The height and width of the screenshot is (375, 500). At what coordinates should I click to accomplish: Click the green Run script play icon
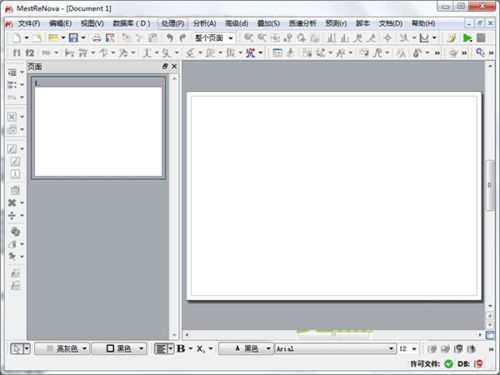click(x=467, y=38)
